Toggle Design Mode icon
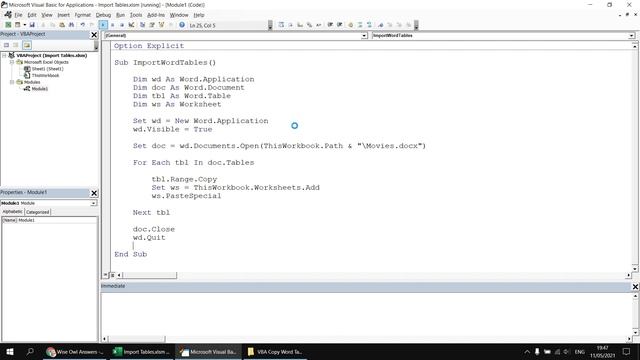640x360 pixels. point(131,25)
